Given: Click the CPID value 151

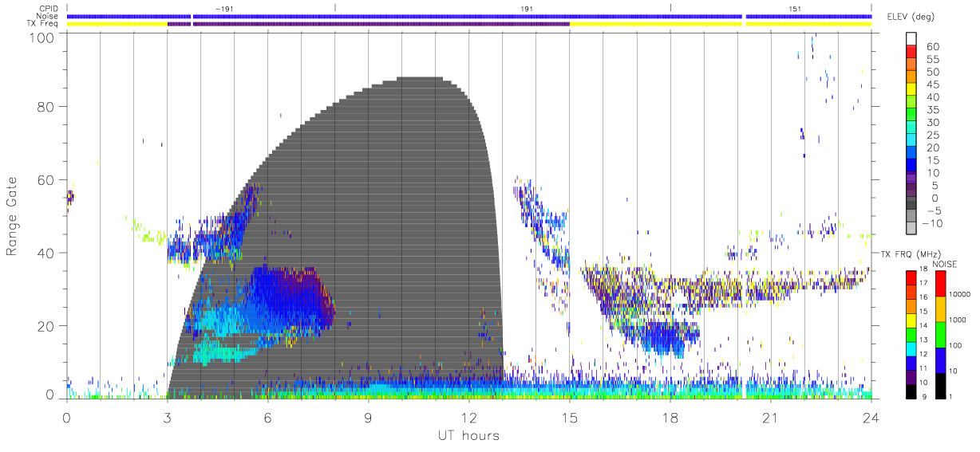Looking at the screenshot, I should tap(794, 9).
